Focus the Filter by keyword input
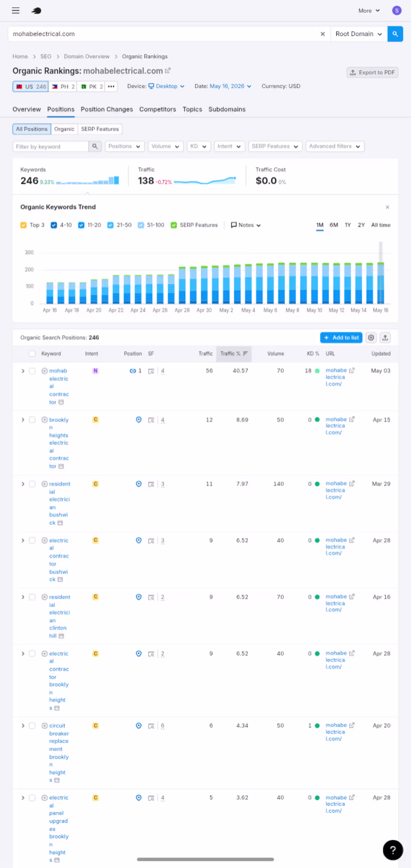Image resolution: width=411 pixels, height=868 pixels. pos(50,147)
